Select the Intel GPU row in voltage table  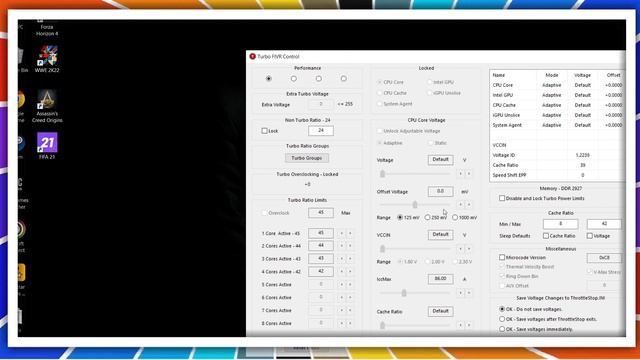(x=557, y=95)
